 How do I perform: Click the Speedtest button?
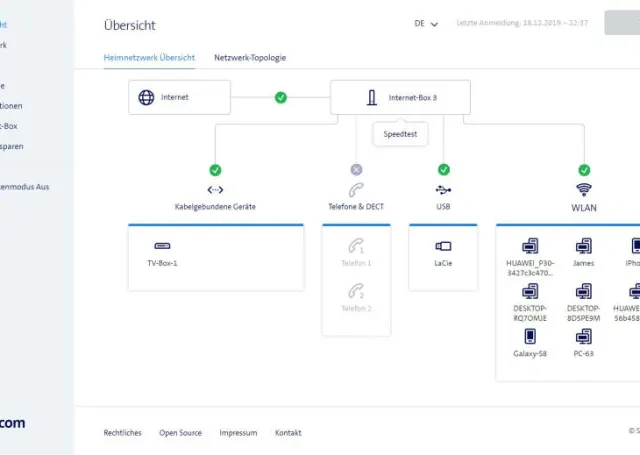click(x=401, y=133)
